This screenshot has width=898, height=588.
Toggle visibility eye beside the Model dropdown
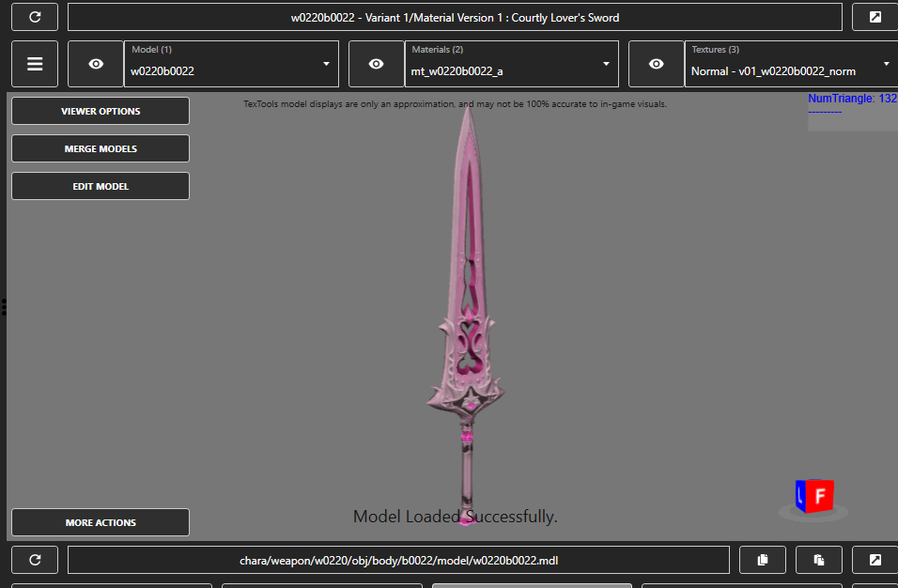tap(96, 64)
